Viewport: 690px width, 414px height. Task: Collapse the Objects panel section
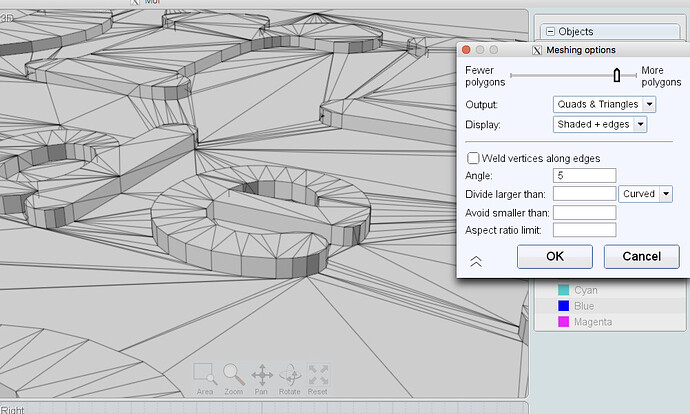(551, 32)
